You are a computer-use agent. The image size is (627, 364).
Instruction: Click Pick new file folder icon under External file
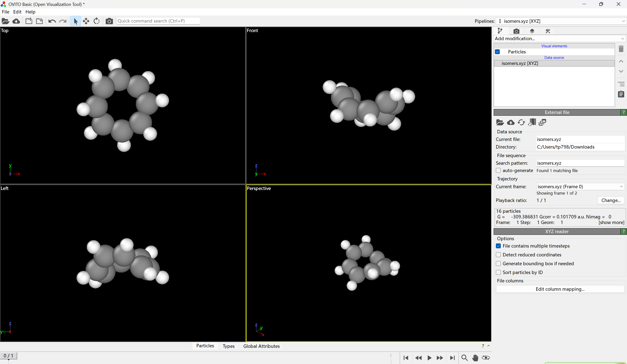click(500, 122)
